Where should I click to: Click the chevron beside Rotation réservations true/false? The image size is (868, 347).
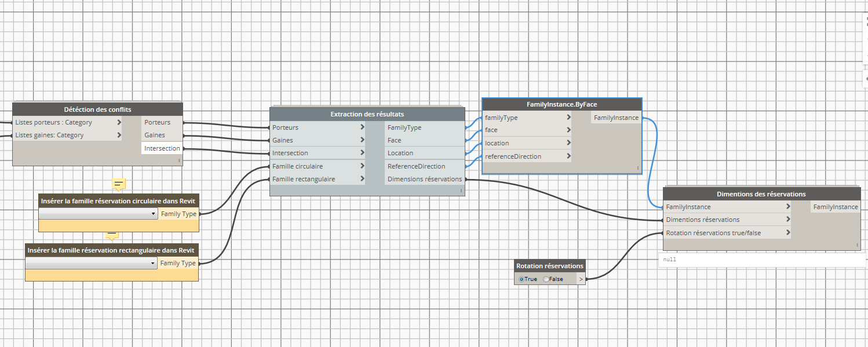click(788, 233)
